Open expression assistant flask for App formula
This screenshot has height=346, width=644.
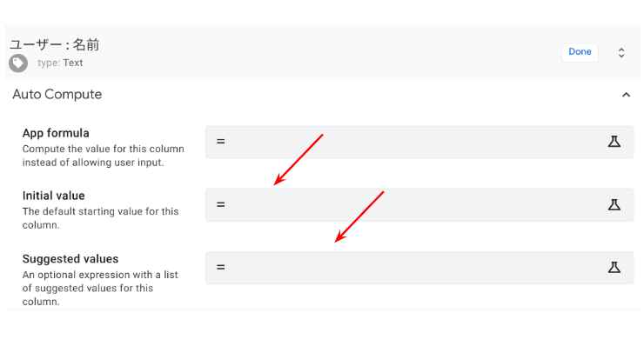click(x=614, y=142)
